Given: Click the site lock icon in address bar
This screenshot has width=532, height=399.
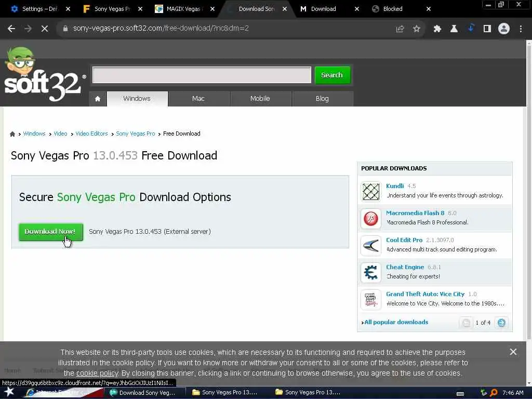Looking at the screenshot, I should 65,29.
